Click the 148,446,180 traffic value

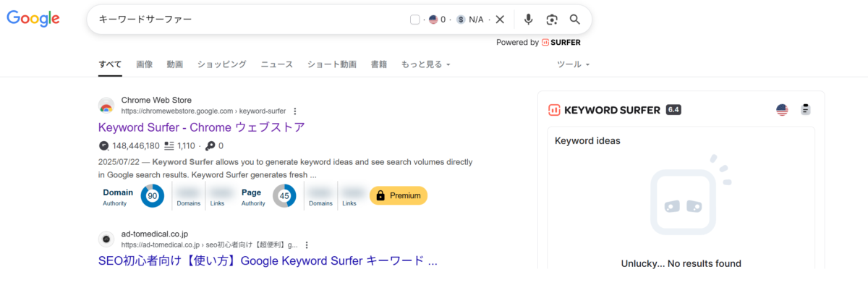pyautogui.click(x=136, y=145)
